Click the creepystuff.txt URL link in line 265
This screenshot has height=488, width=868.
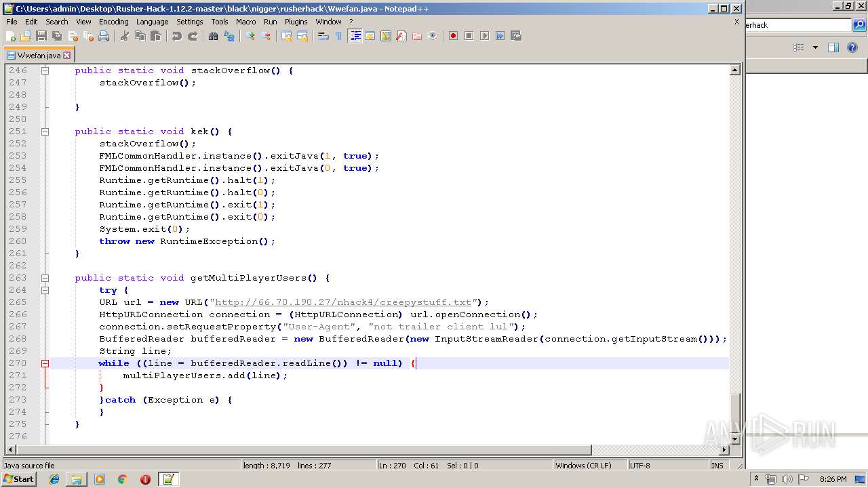click(x=343, y=302)
